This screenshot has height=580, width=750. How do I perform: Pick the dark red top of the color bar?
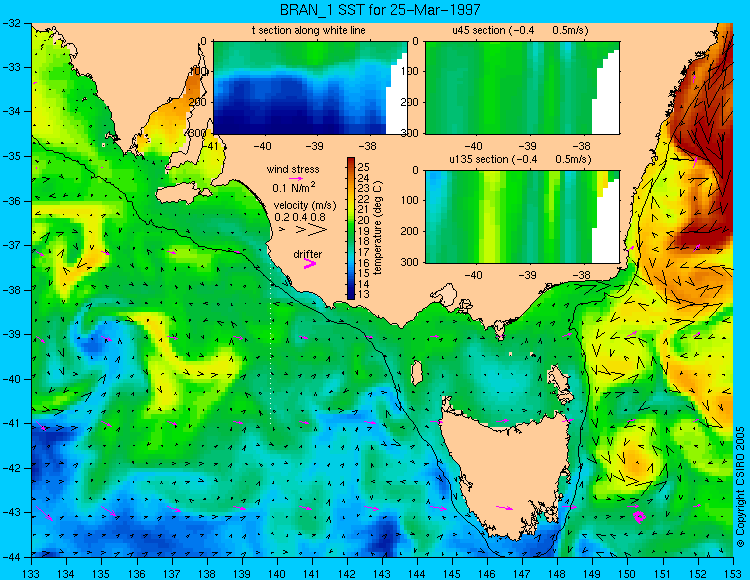351,161
